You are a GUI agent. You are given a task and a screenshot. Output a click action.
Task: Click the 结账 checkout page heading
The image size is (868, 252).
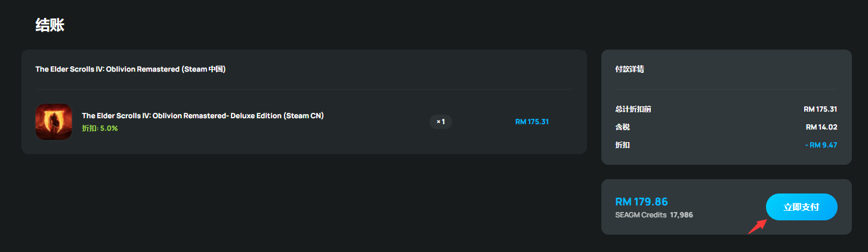point(50,25)
